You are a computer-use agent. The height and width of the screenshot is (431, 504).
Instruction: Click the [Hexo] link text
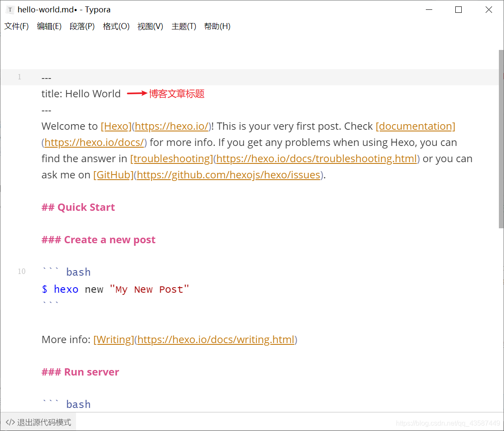116,126
